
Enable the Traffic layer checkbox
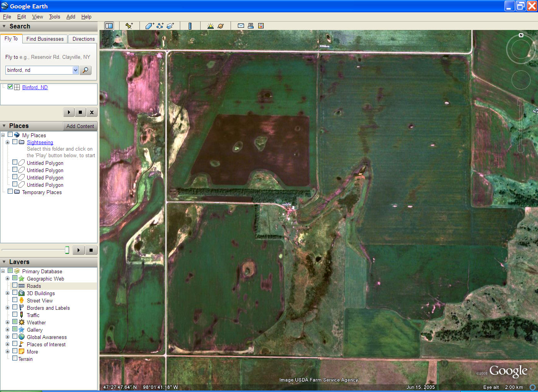coord(15,315)
